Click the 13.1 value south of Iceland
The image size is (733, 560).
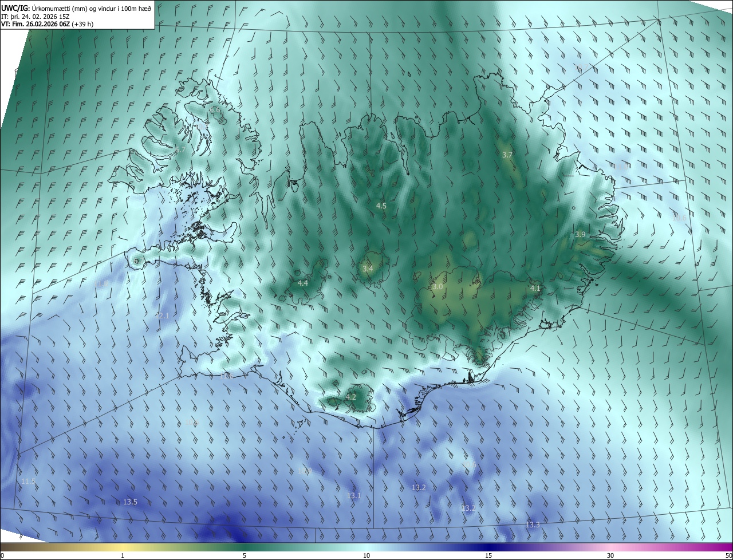354,495
